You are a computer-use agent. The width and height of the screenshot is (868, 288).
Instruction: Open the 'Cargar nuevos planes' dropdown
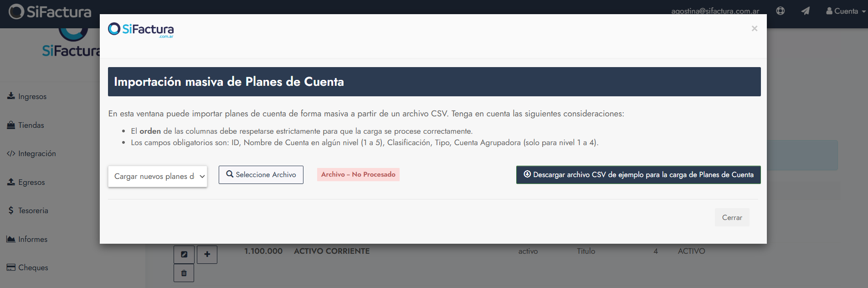(x=158, y=176)
